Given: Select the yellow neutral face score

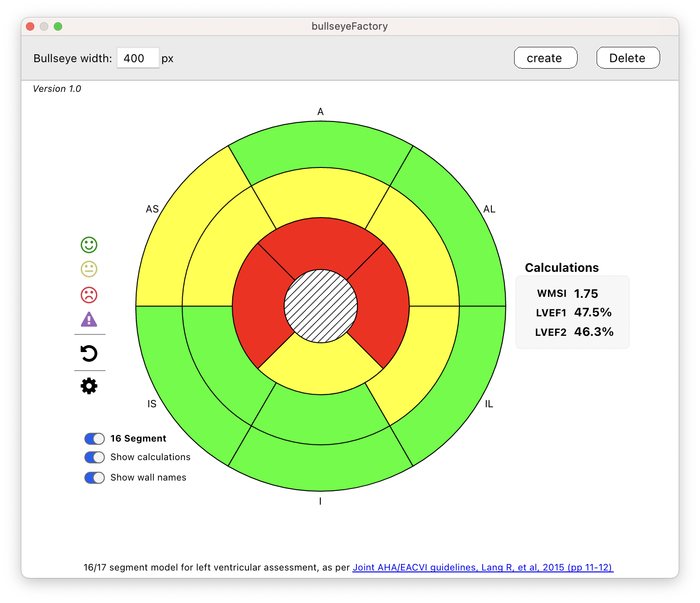Looking at the screenshot, I should tap(89, 270).
